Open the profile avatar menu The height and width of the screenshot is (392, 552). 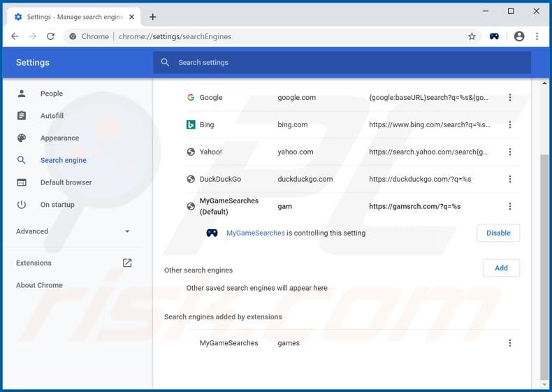coord(519,36)
